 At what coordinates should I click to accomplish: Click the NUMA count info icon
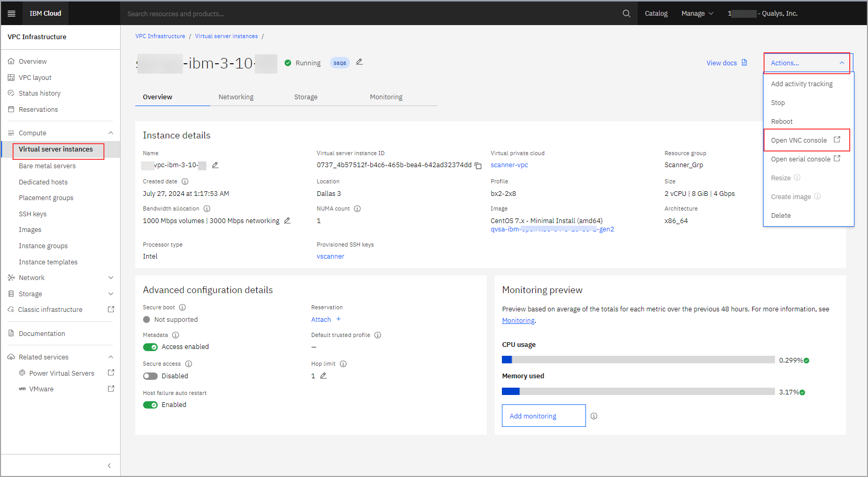pos(357,208)
